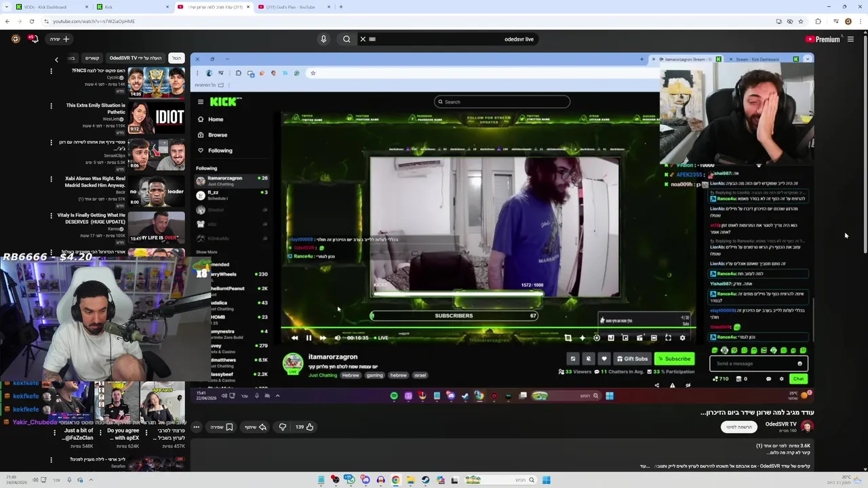Open Chrome from the Windows taskbar

[395, 480]
